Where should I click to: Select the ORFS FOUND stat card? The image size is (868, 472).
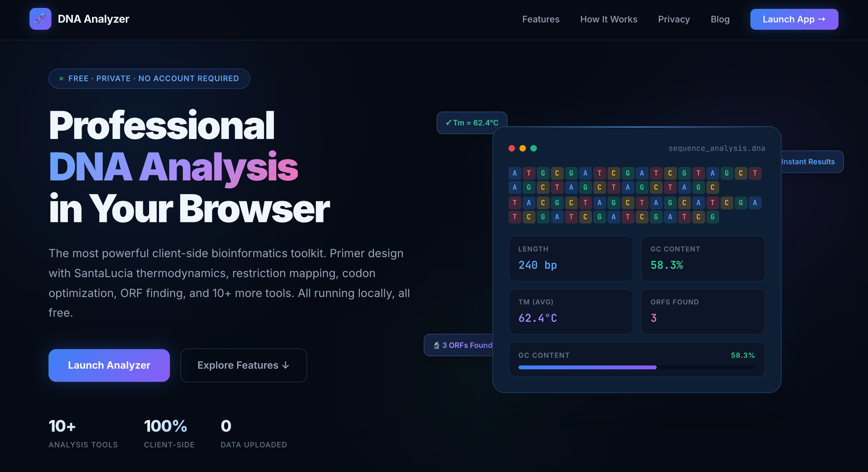[703, 311]
